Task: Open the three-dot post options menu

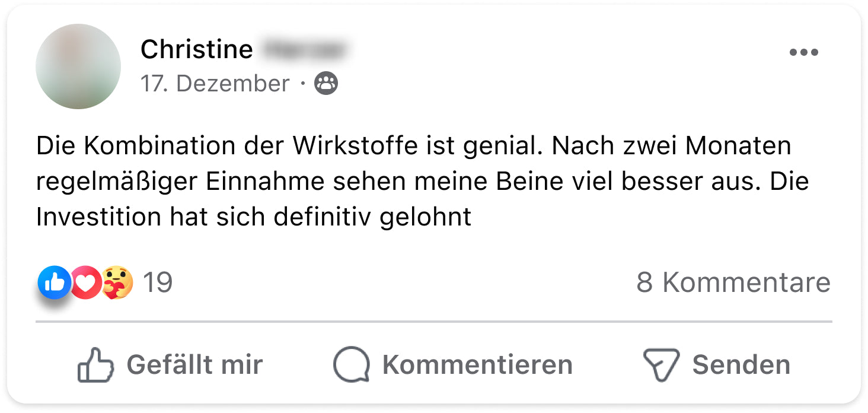Action: pos(803,52)
